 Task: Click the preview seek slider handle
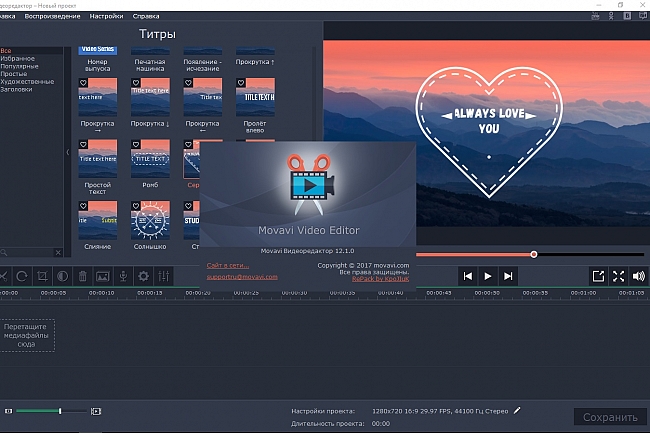tap(534, 254)
